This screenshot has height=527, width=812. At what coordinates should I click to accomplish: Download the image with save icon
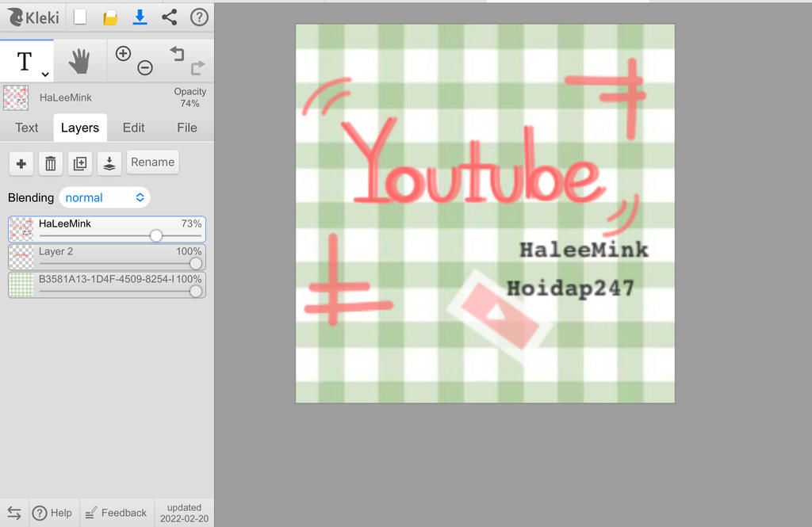(x=140, y=17)
